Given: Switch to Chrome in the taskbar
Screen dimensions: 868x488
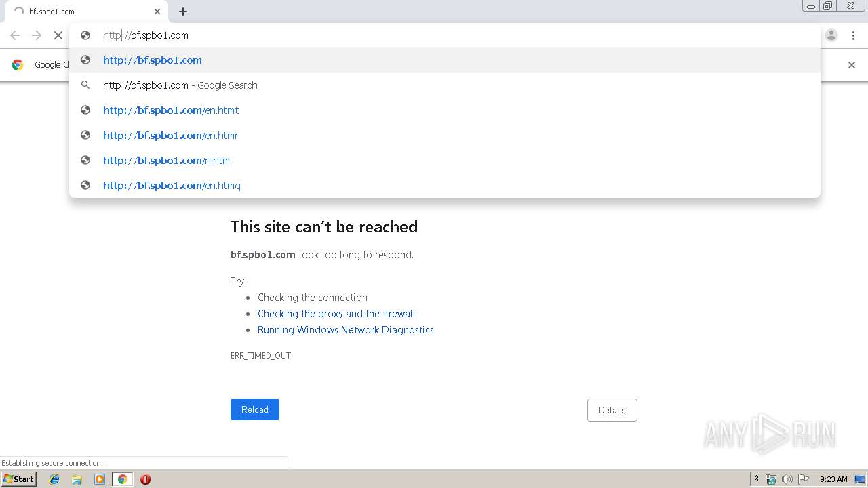Looking at the screenshot, I should point(122,479).
